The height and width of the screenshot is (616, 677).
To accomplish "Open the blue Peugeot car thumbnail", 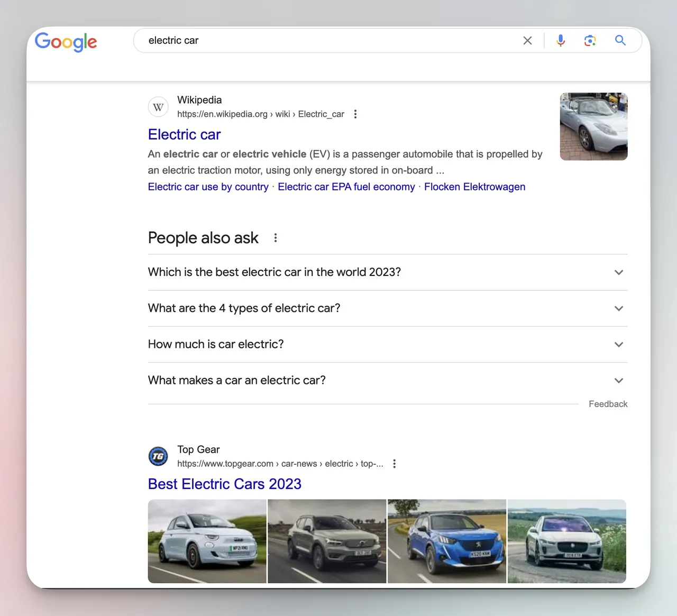I will coord(447,541).
